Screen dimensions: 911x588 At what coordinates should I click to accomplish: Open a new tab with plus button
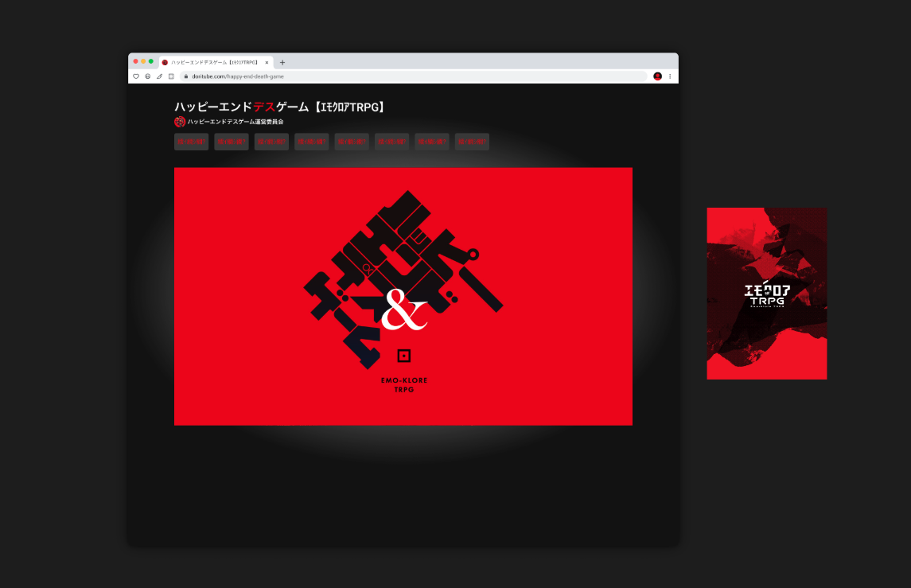[x=282, y=62]
